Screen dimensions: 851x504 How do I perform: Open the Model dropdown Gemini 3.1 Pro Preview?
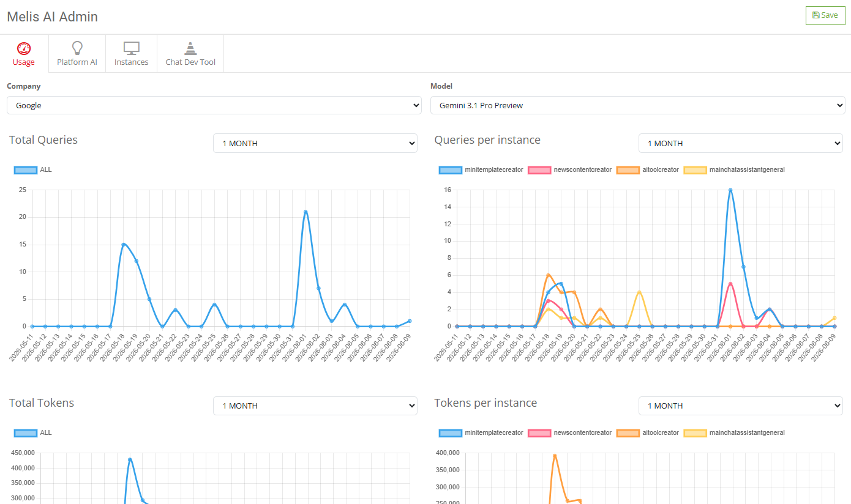click(x=638, y=105)
